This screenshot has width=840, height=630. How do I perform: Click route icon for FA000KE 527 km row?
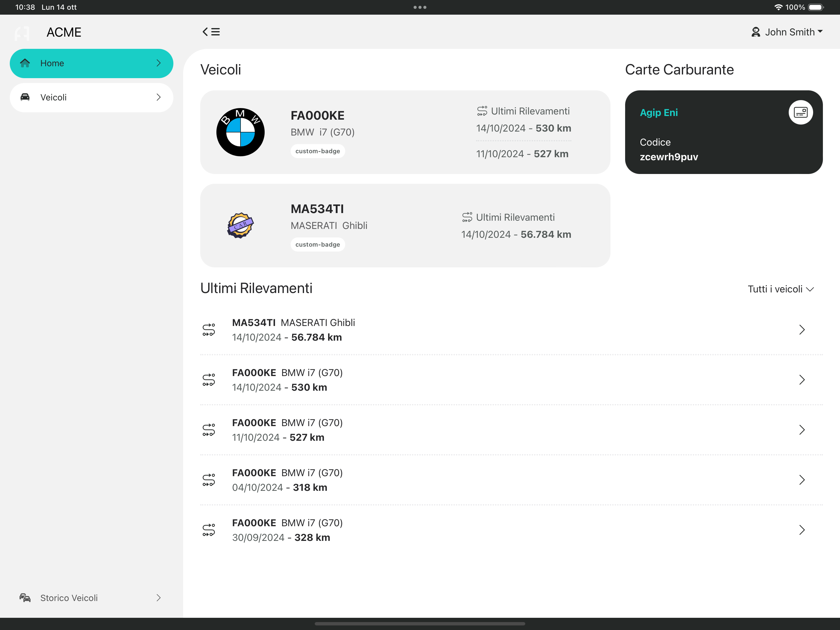(x=208, y=430)
